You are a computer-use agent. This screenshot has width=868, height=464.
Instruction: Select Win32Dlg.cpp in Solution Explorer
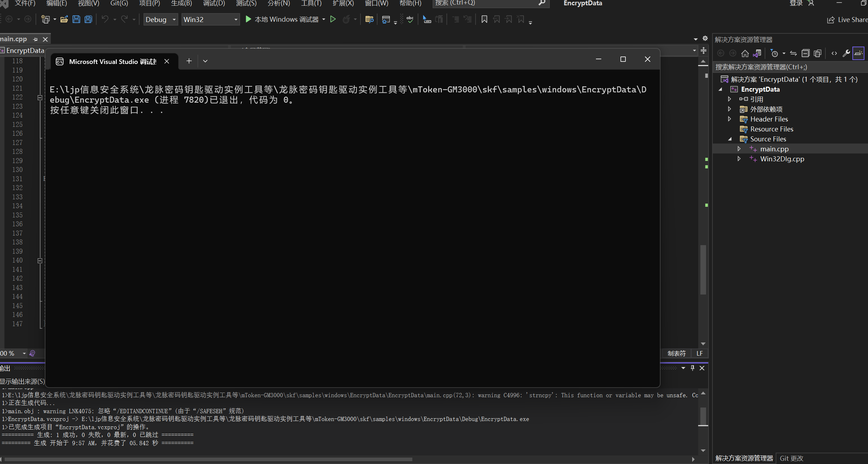coord(782,159)
